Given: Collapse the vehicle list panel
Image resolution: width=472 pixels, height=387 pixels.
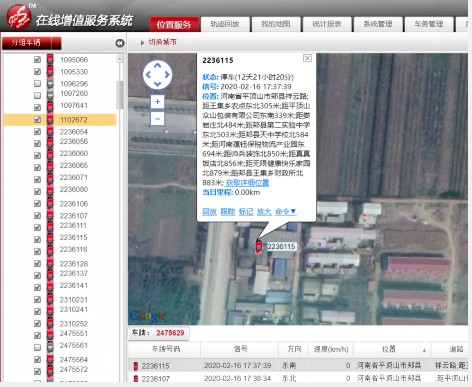Looking at the screenshot, I should pyautogui.click(x=120, y=43).
